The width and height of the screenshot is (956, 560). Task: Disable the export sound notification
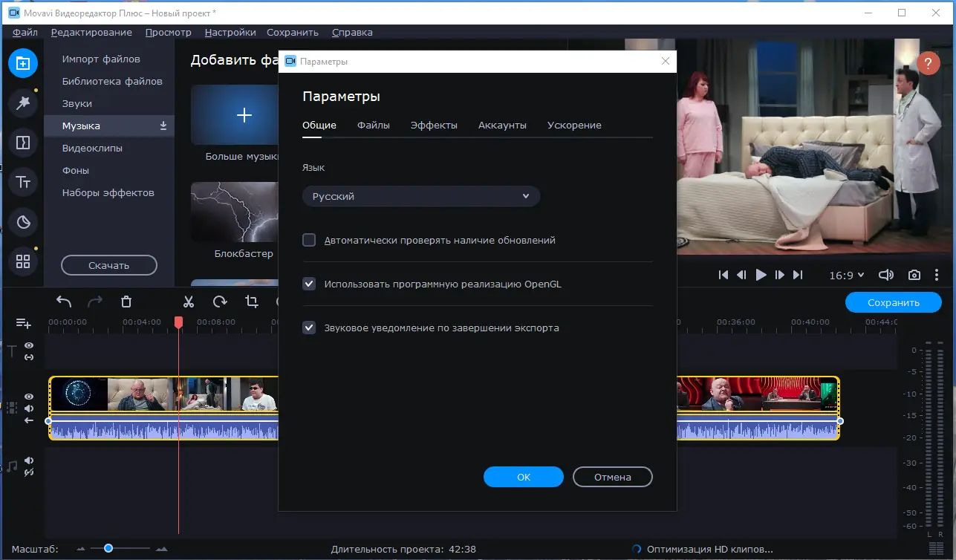[308, 328]
